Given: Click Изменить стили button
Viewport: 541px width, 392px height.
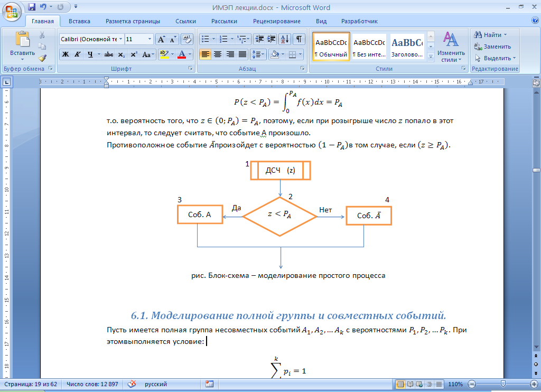Looking at the screenshot, I should click(451, 46).
